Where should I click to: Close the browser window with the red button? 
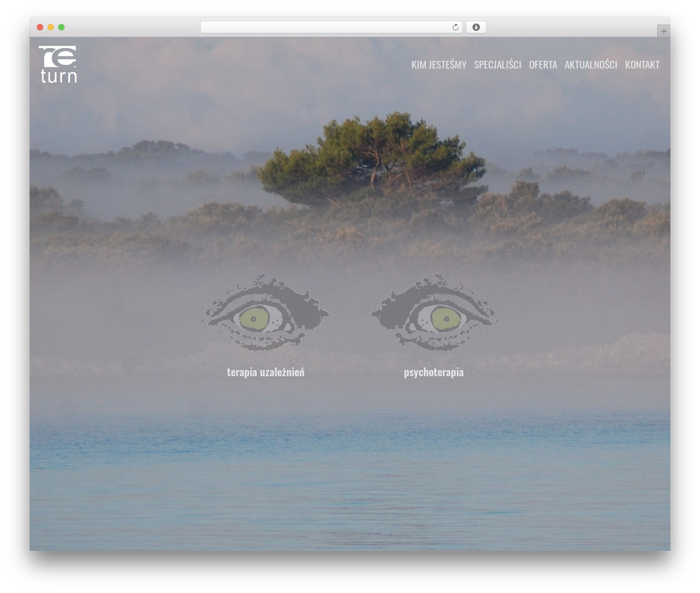(40, 27)
